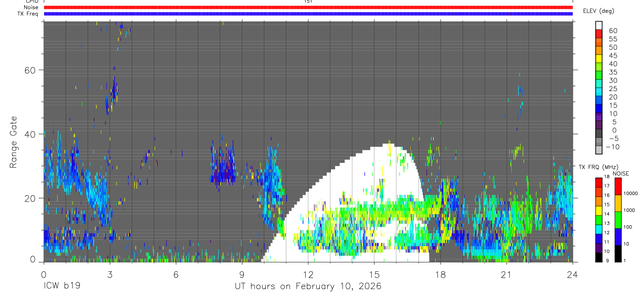The image size is (644, 297).
Task: Select the 'NOISE' colorbar title
Action: click(x=620, y=173)
